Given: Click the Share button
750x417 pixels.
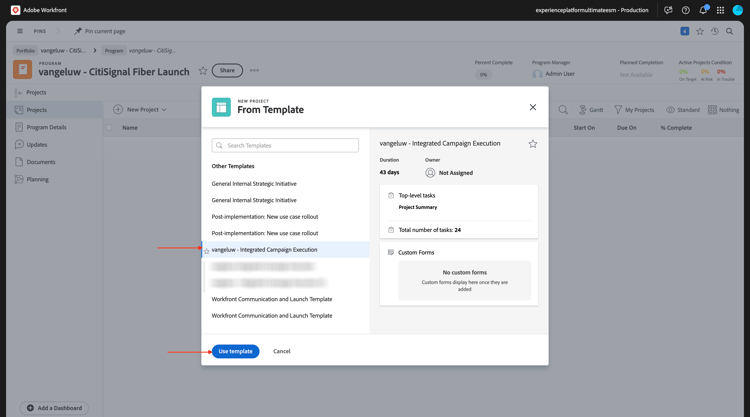Looking at the screenshot, I should (x=227, y=70).
